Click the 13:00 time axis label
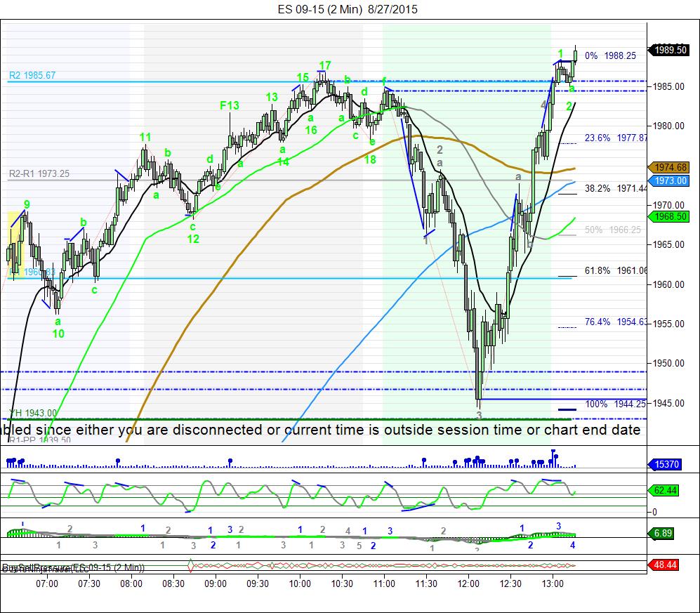700x613 pixels. 553,584
